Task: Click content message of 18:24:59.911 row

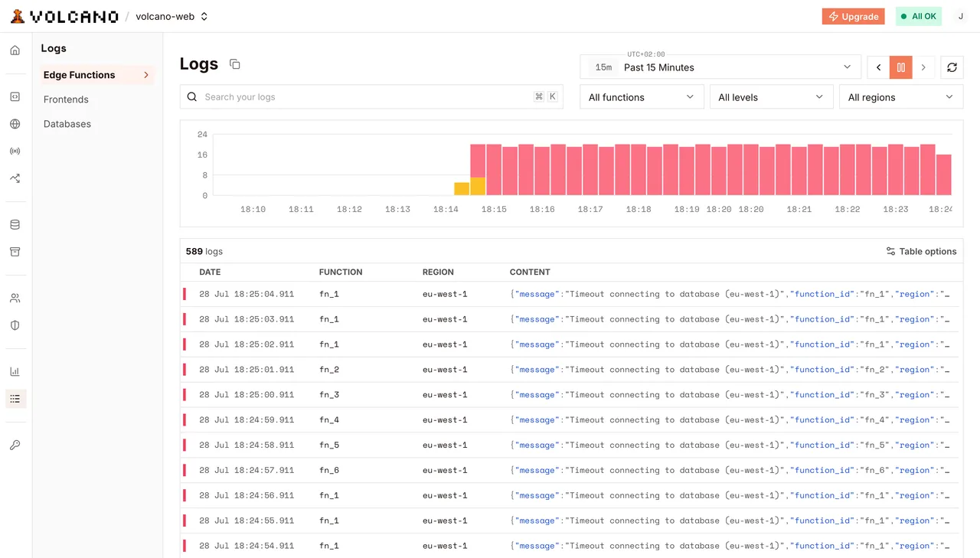Action: pyautogui.click(x=730, y=420)
